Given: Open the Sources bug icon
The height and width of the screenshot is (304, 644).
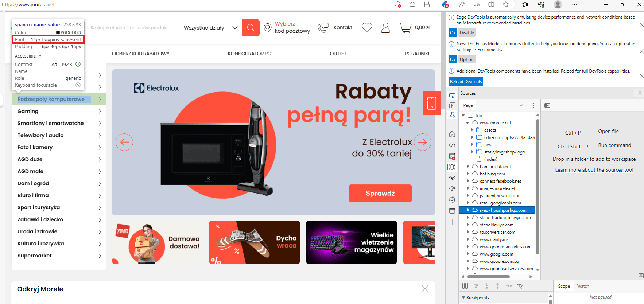Looking at the screenshot, I should coord(452,167).
